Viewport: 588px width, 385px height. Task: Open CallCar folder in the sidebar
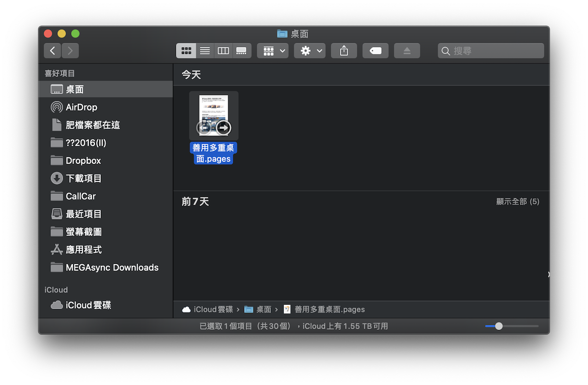(x=105, y=196)
